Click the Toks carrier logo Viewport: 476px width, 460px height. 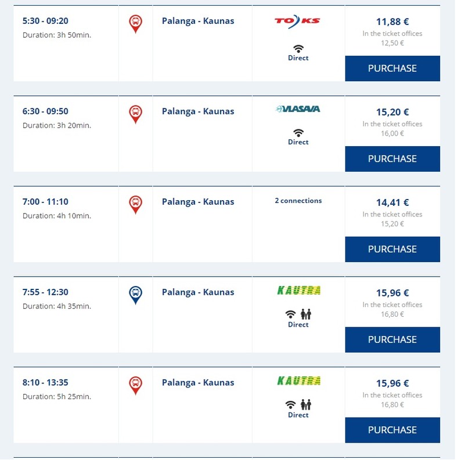point(298,22)
